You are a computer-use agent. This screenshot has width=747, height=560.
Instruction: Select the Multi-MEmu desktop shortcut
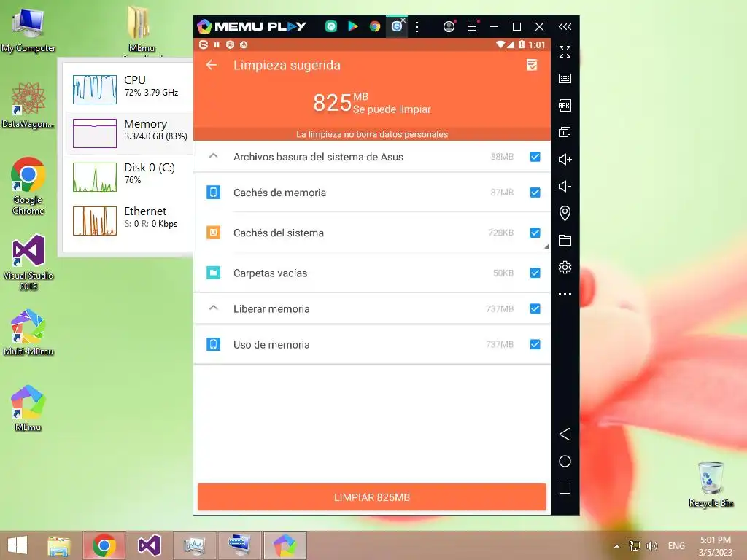28,332
